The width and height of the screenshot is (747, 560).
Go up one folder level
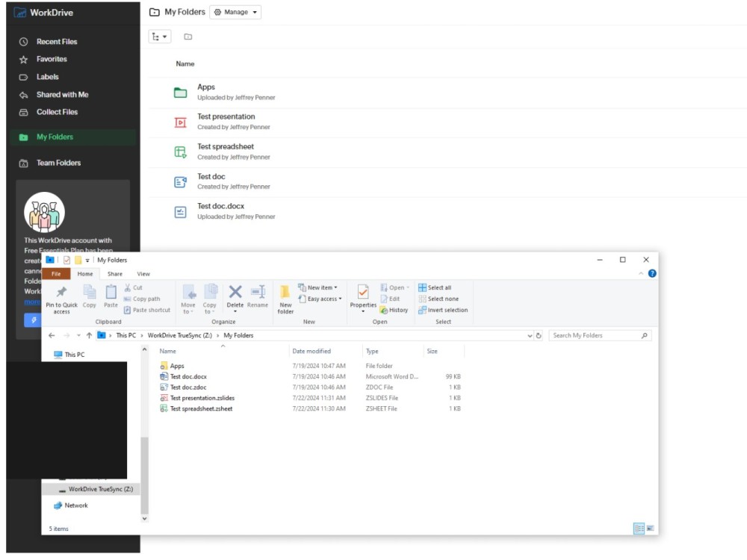point(89,336)
